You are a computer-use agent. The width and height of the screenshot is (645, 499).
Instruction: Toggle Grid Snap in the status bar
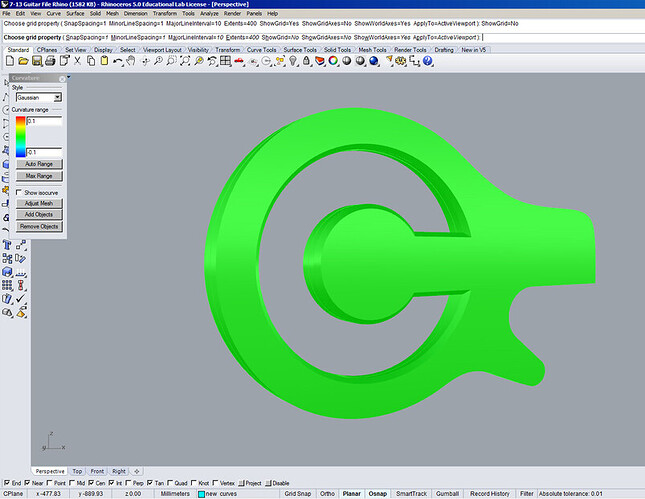(297, 494)
